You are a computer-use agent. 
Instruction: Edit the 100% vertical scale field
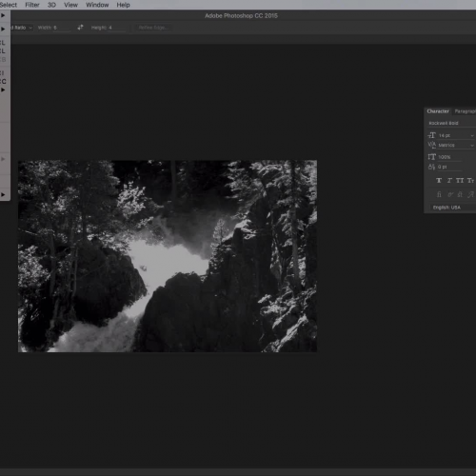click(450, 157)
